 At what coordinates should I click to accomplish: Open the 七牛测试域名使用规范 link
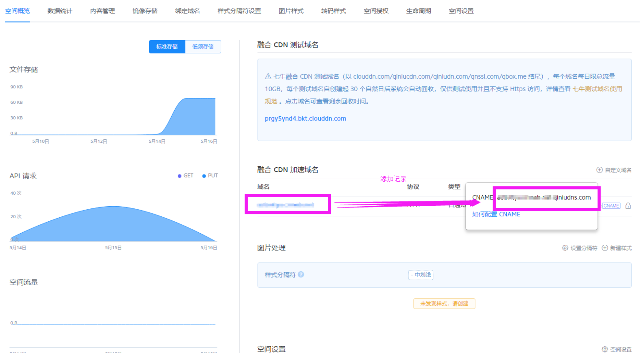click(x=597, y=89)
